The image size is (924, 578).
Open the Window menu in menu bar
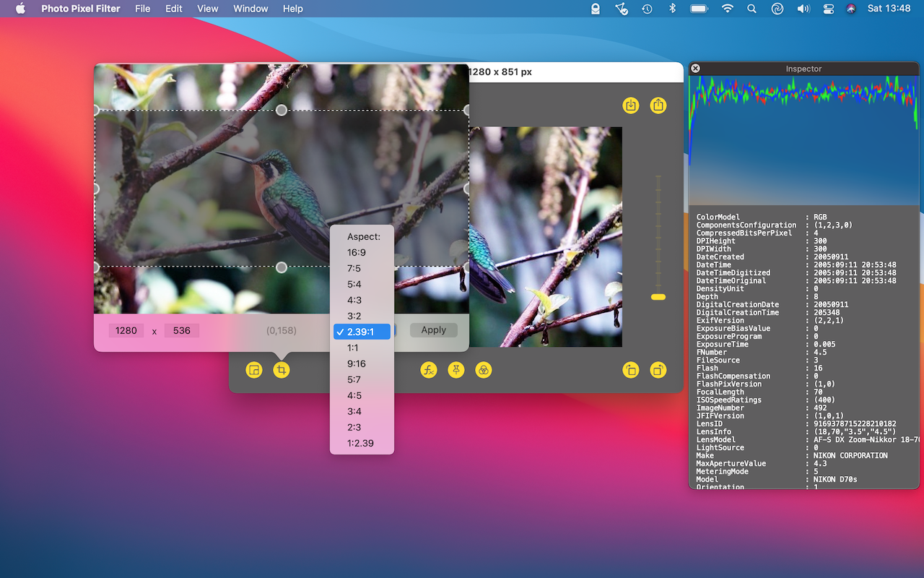[x=250, y=9]
